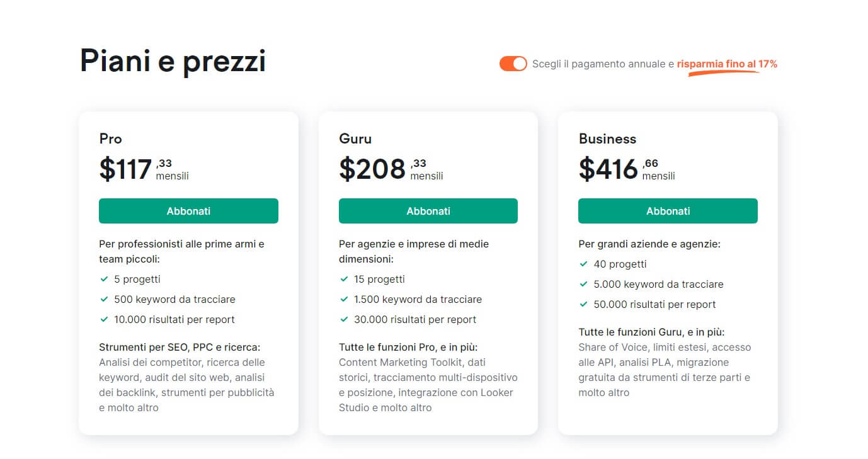Click the checkmark beside "5.000 keyword da tracciare"
The width and height of the screenshot is (868, 459).
click(x=583, y=284)
